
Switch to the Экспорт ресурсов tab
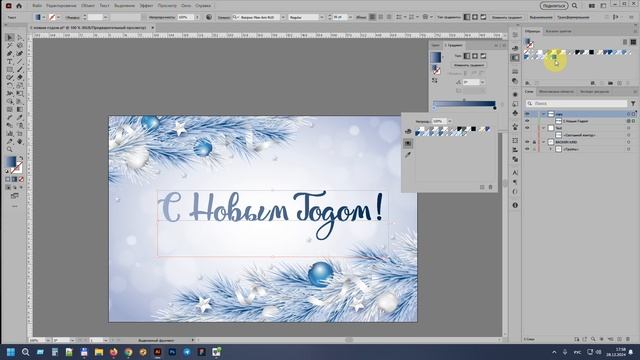coord(595,91)
